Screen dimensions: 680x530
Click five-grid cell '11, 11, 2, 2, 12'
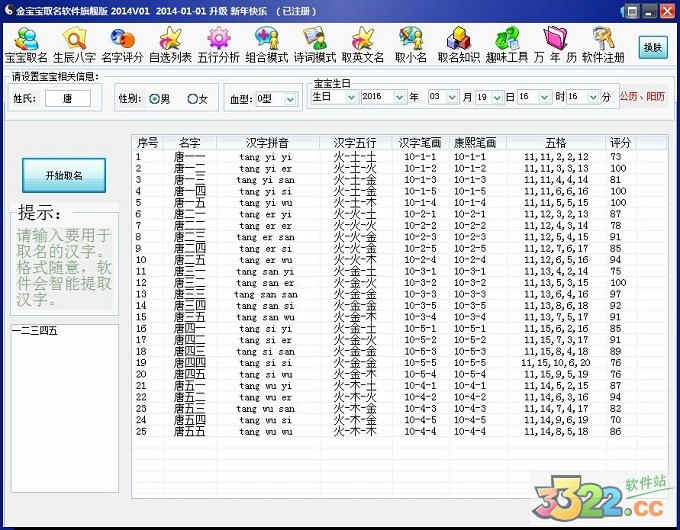click(x=556, y=157)
